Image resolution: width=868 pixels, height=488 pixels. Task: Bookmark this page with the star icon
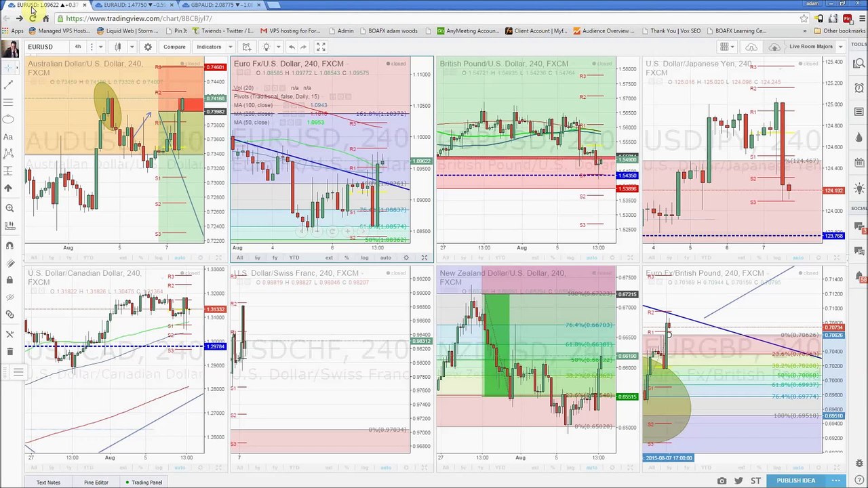pyautogui.click(x=804, y=18)
